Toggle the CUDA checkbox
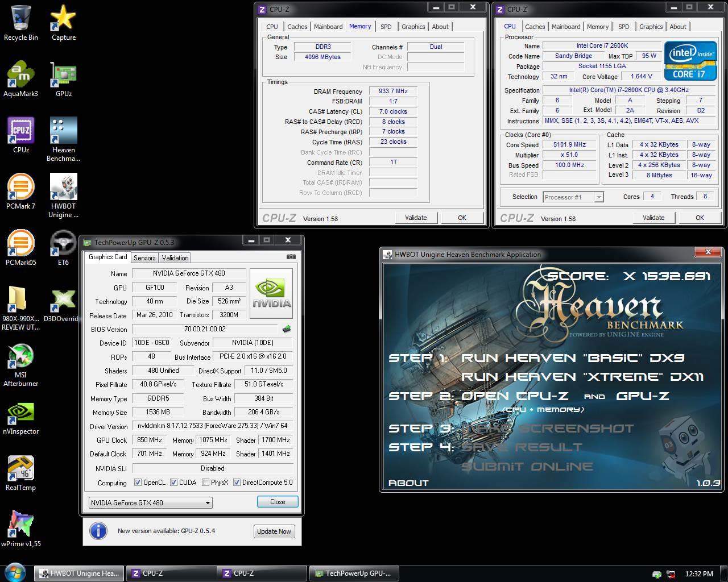The width and height of the screenshot is (728, 582). (173, 483)
